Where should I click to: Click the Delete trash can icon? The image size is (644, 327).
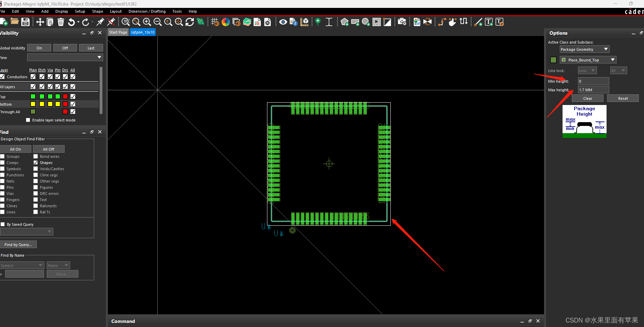tap(60, 22)
